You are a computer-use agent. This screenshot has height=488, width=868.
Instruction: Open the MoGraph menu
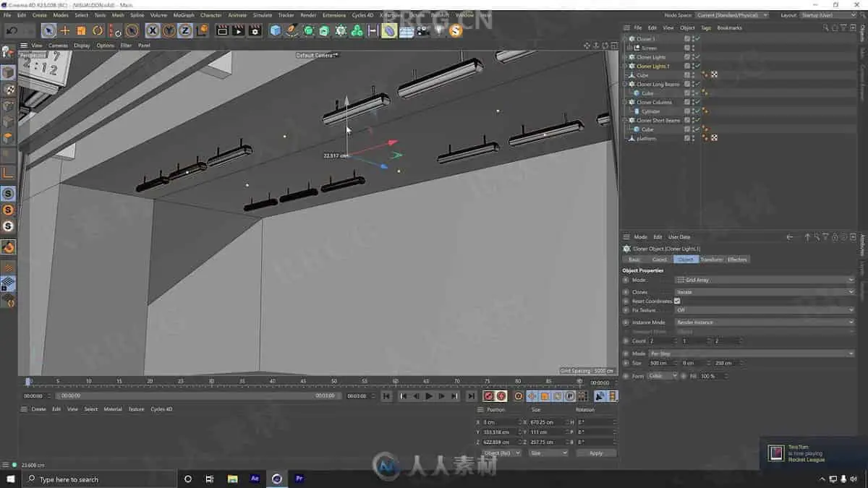[184, 14]
